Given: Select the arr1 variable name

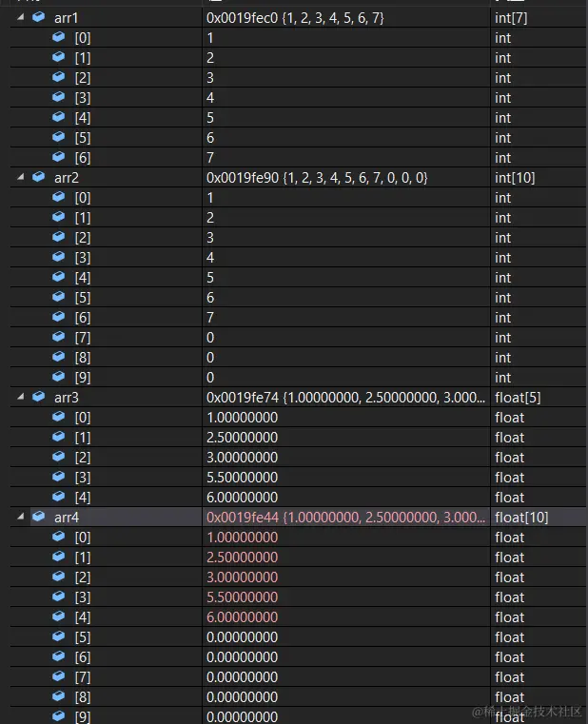Looking at the screenshot, I should click(x=66, y=18).
